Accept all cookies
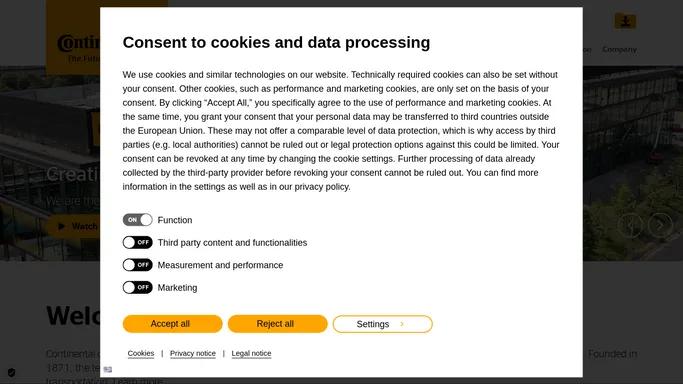The height and width of the screenshot is (384, 683). click(172, 324)
